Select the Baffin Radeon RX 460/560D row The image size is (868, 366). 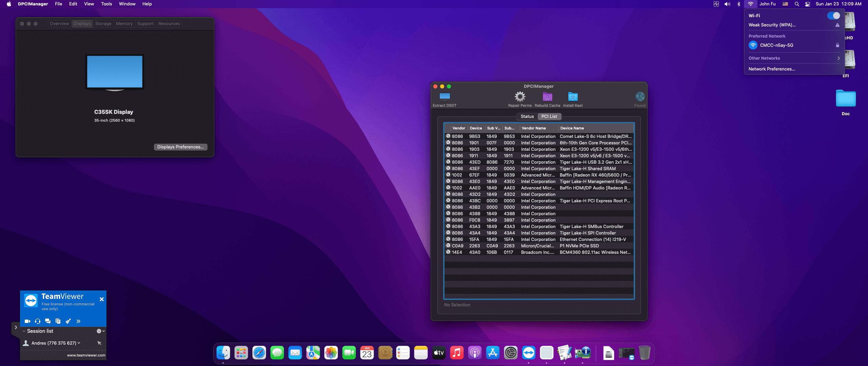coord(539,175)
